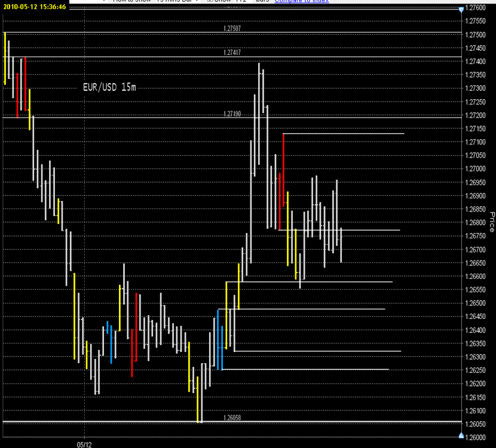Click the 1.26900 price axis label
496x448 pixels.
click(476, 196)
